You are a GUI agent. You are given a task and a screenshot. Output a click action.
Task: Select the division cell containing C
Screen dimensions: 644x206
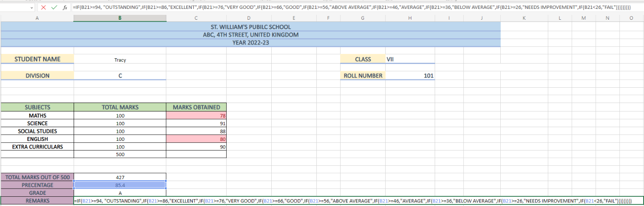coord(120,76)
